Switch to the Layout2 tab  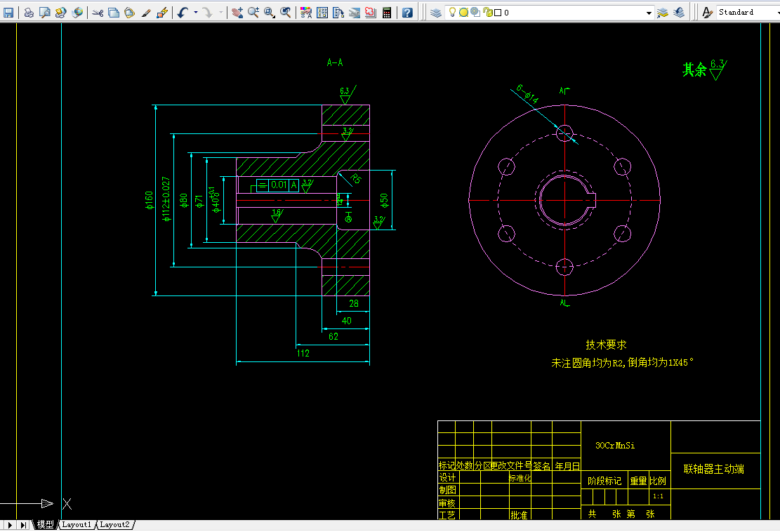(114, 524)
